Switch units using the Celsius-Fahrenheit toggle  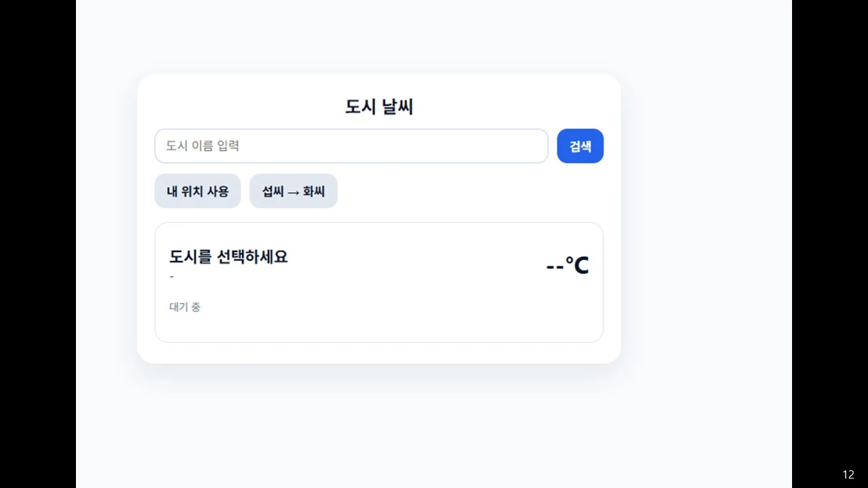point(293,190)
